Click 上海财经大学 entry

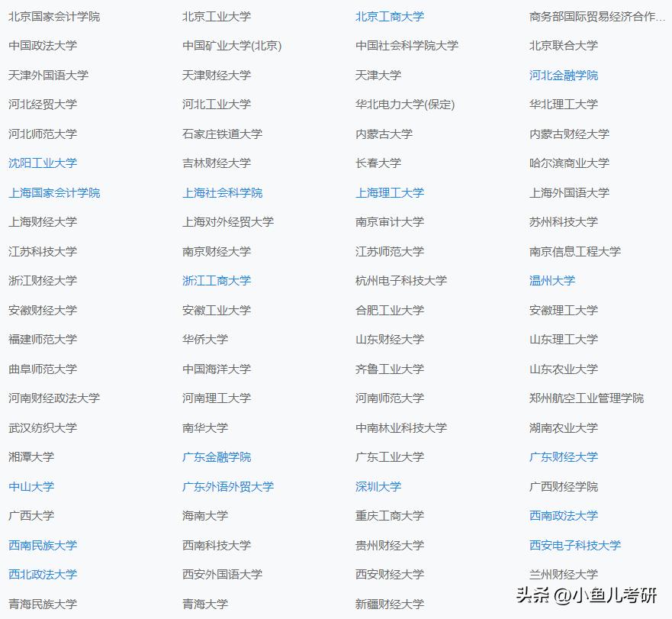pos(43,222)
